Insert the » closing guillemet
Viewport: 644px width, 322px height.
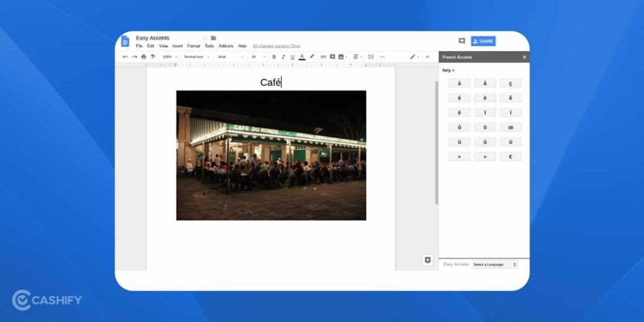click(x=485, y=157)
